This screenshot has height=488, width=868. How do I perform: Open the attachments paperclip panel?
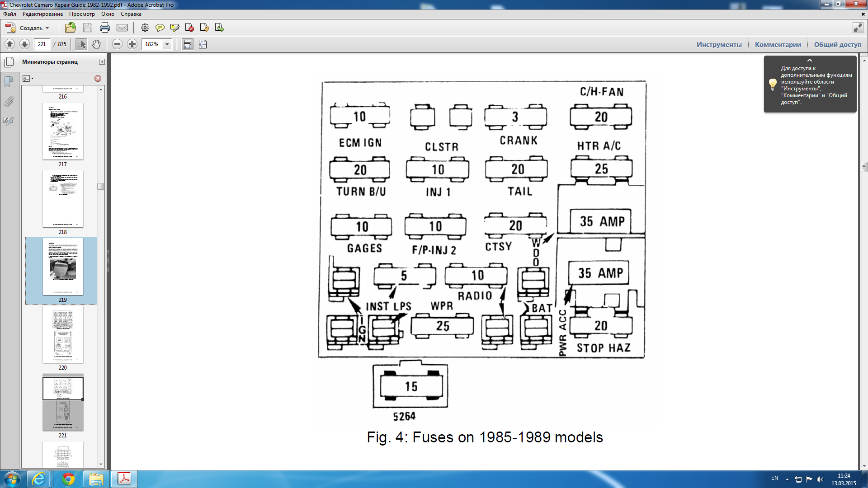(9, 101)
